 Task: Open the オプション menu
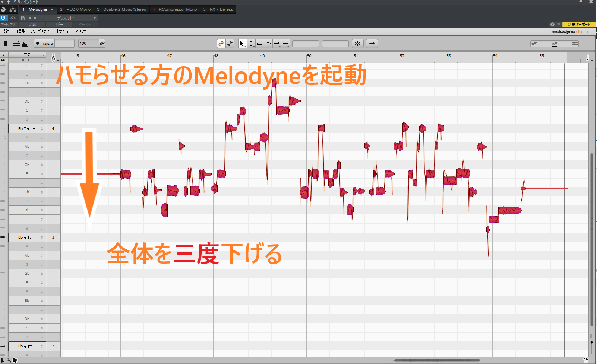63,32
